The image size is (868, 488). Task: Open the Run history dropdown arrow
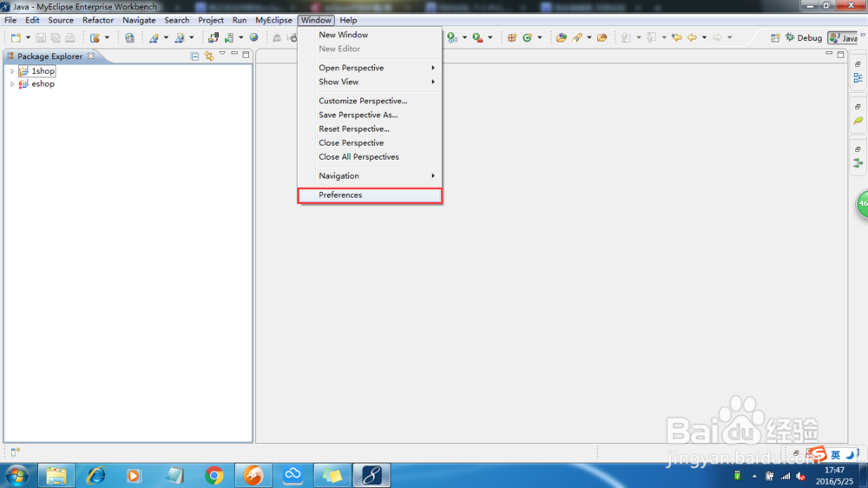464,37
